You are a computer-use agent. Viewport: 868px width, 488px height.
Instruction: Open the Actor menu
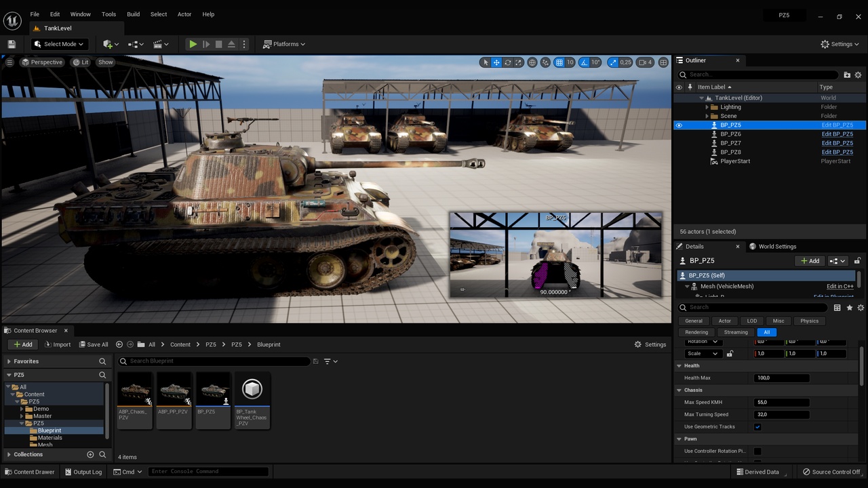pyautogui.click(x=184, y=14)
